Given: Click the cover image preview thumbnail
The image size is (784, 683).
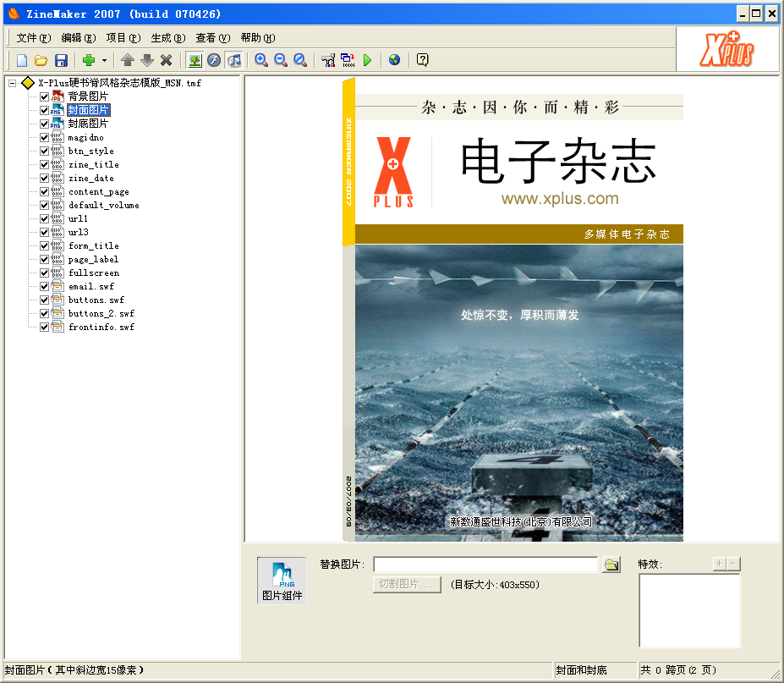Looking at the screenshot, I should pos(513,311).
